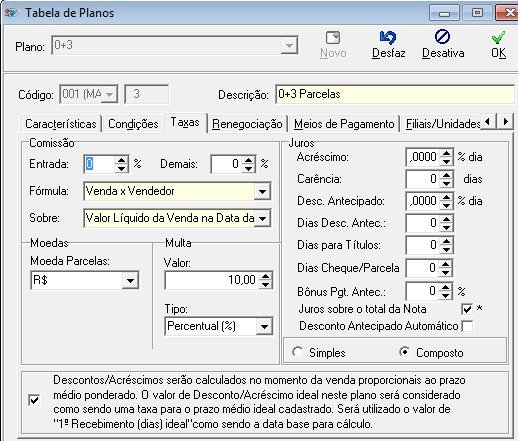The height and width of the screenshot is (441, 518).
Task: Decrease the Multa Valor amount
Action: coord(266,284)
